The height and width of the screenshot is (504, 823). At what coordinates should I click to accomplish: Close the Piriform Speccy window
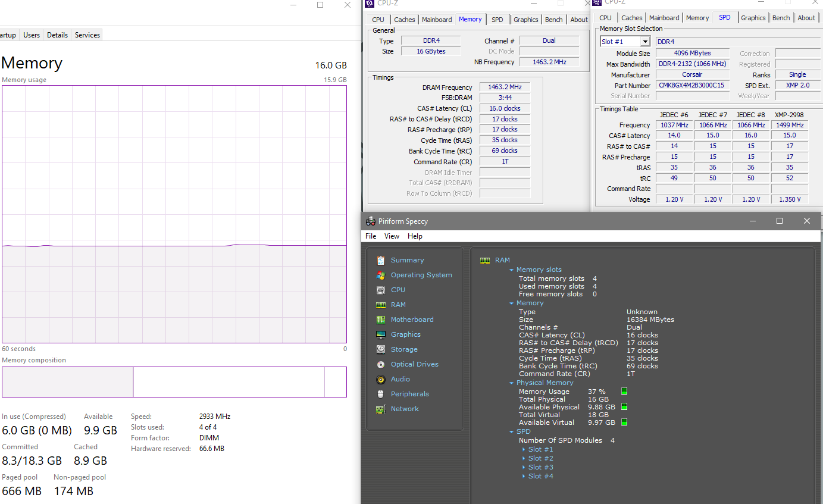tap(807, 221)
